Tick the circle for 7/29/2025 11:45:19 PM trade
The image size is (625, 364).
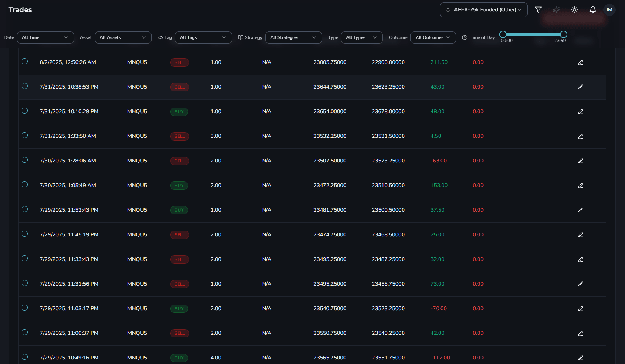[x=25, y=234]
